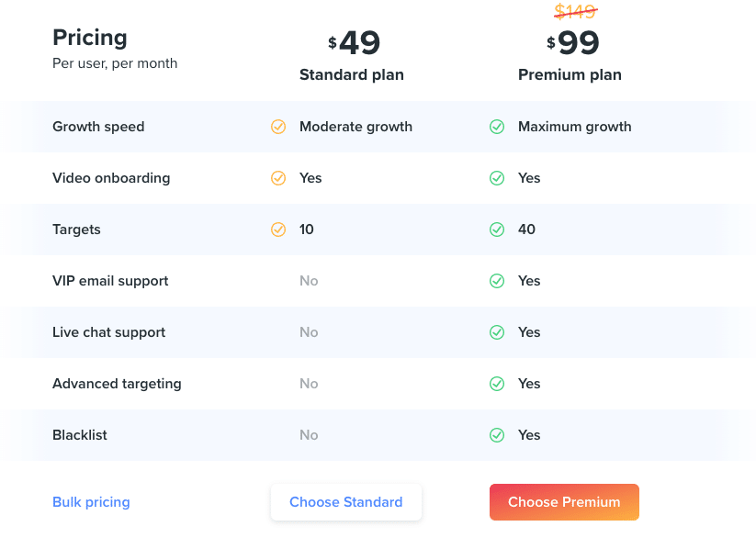Open Bulk pricing
756x560 pixels.
(x=91, y=502)
